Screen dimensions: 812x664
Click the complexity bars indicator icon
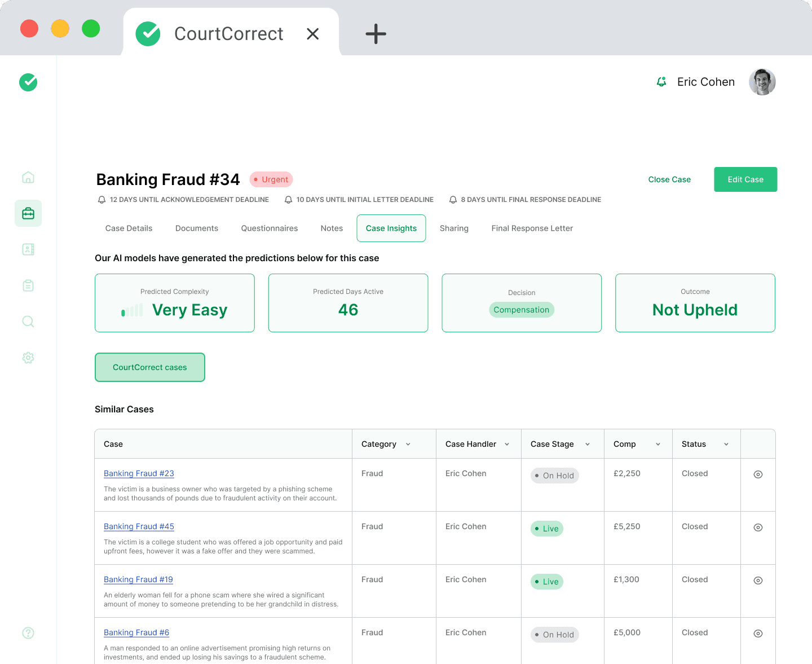click(x=132, y=310)
